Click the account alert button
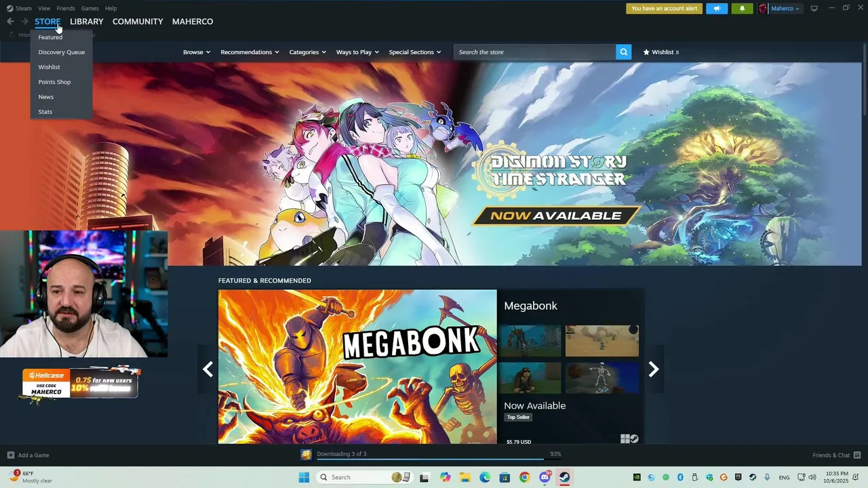The height and width of the screenshot is (488, 868). [664, 9]
